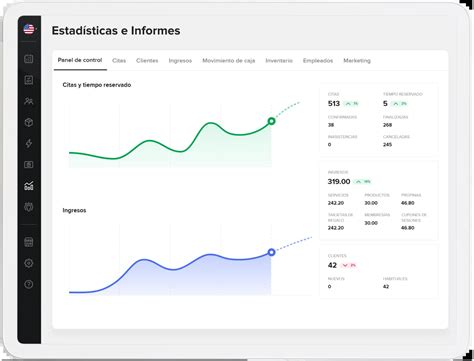Click the confirmadas value 38

(331, 125)
